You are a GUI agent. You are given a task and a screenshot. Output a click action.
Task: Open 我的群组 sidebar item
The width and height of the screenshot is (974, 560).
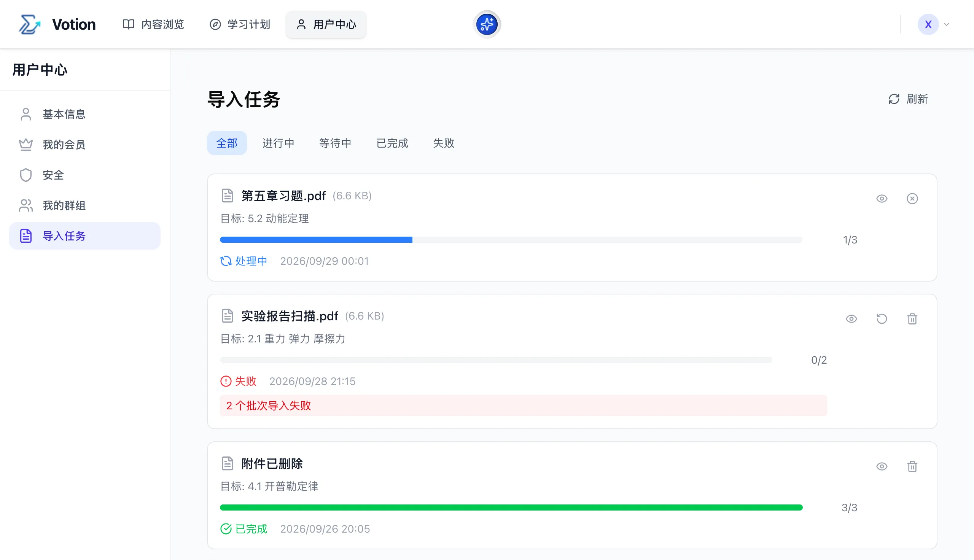point(84,205)
